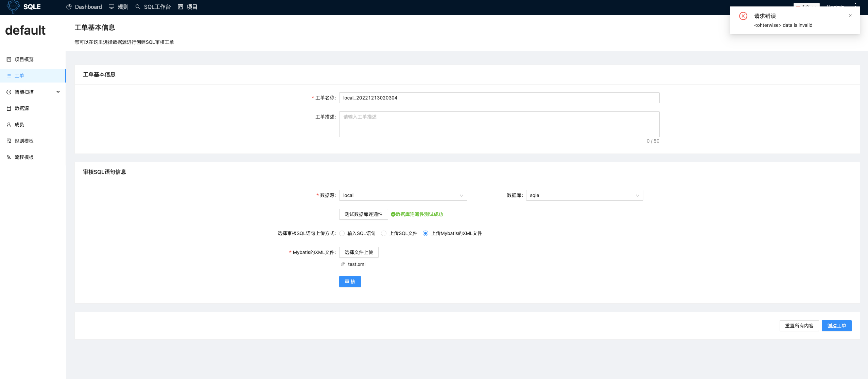Select the 流程模板 workflow template icon
868x379 pixels.
(9, 157)
